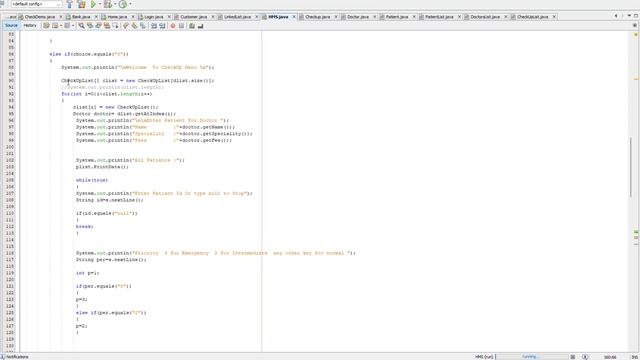Click Stop Macro Recording icon
Screen dimensions: 640x360
tap(181, 26)
